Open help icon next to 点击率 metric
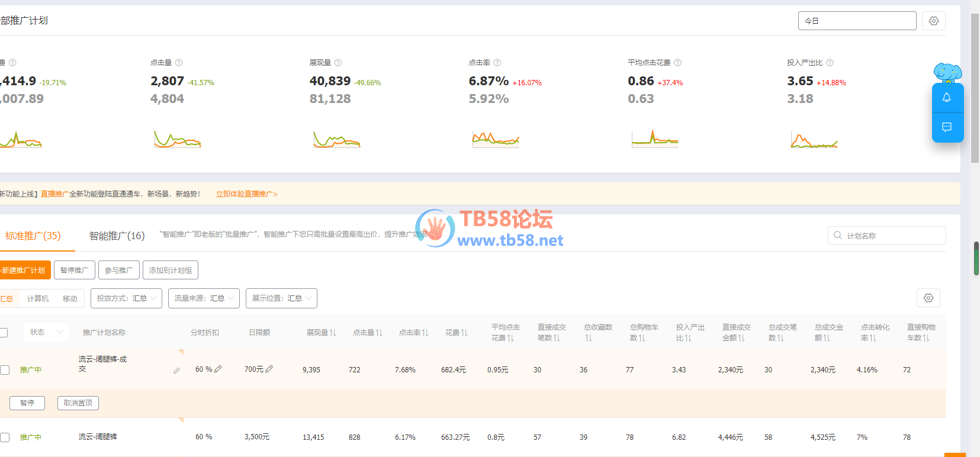 (497, 63)
